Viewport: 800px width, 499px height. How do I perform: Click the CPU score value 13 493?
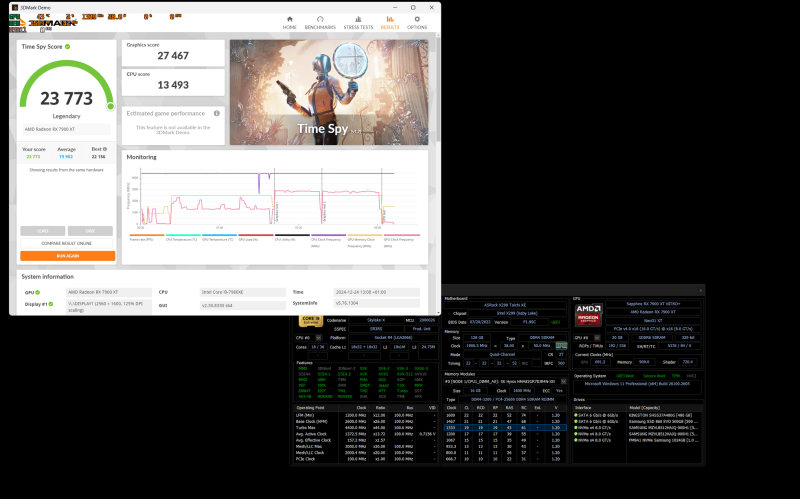173,85
